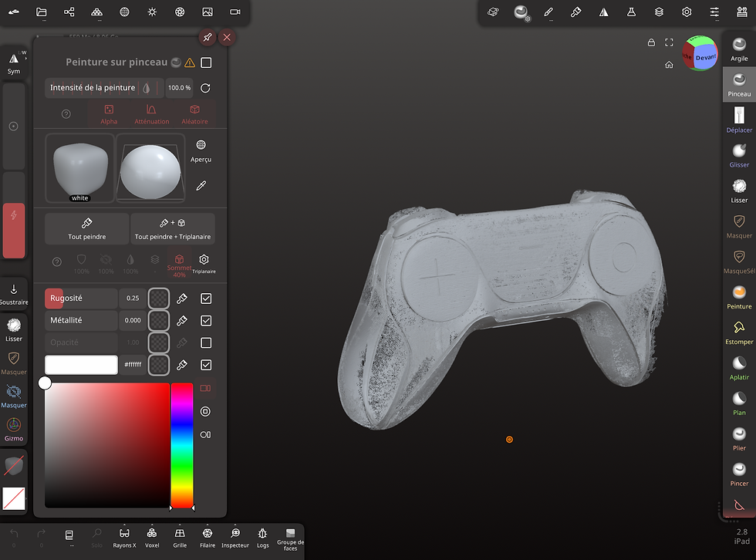Toggle Soustraire subtract mode

click(14, 294)
